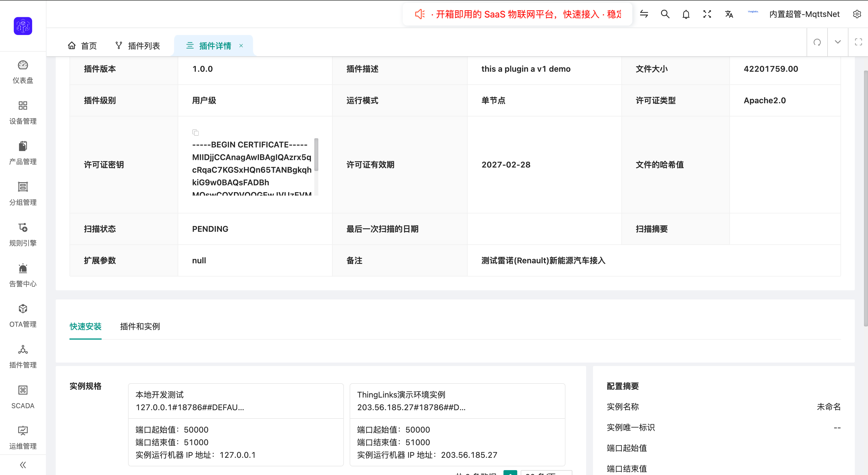
Task: Click the plugin version value 1.0.0
Action: (x=203, y=69)
